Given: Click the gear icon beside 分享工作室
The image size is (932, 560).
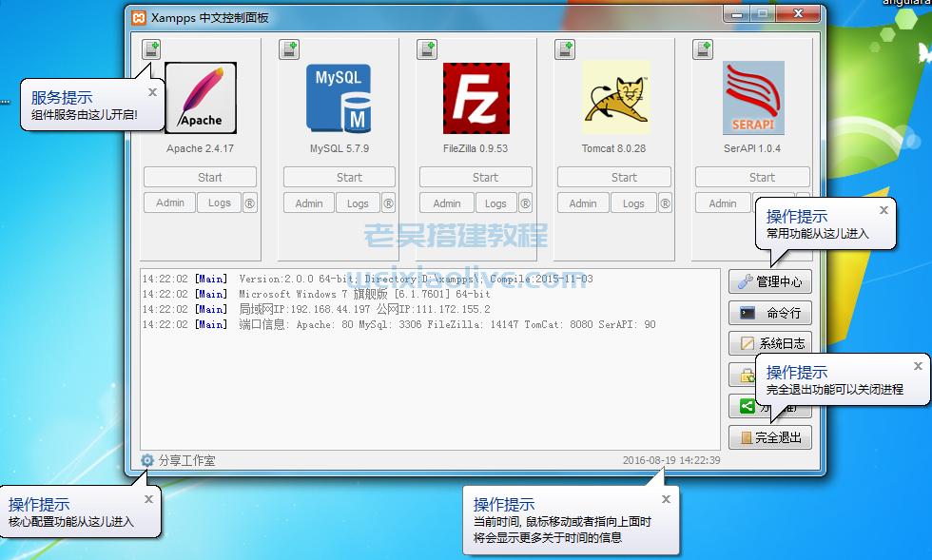Looking at the screenshot, I should (x=147, y=460).
